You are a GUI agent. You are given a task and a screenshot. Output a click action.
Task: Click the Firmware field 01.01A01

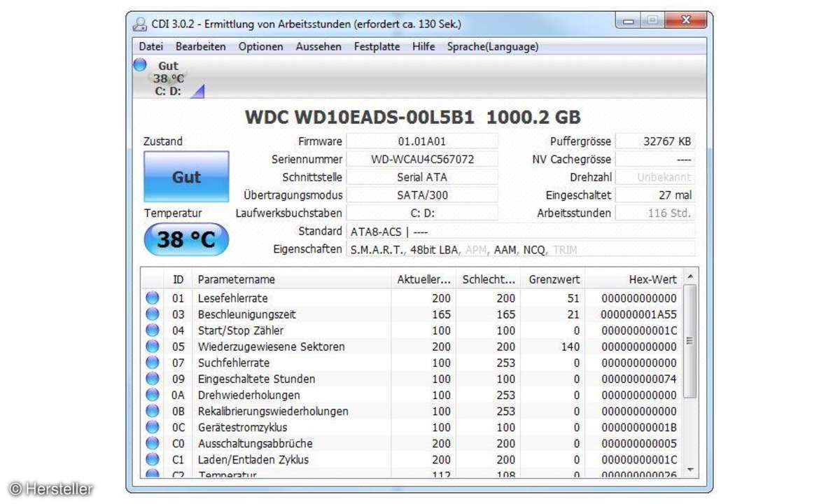(x=422, y=141)
